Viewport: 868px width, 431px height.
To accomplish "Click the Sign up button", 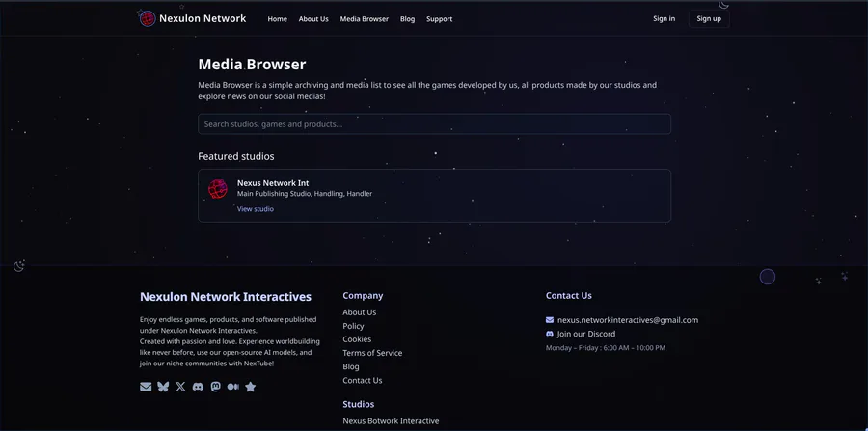I will tap(709, 19).
